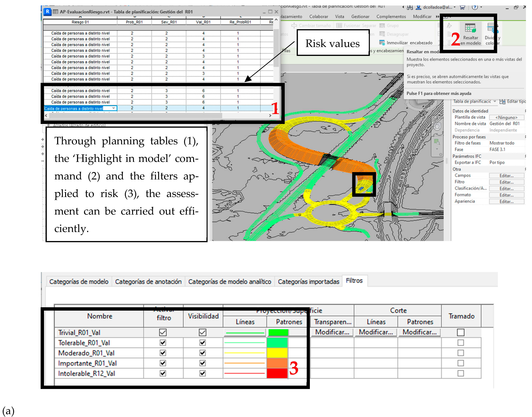Click the user account icon
The width and height of the screenshot is (532, 417).
419,7
